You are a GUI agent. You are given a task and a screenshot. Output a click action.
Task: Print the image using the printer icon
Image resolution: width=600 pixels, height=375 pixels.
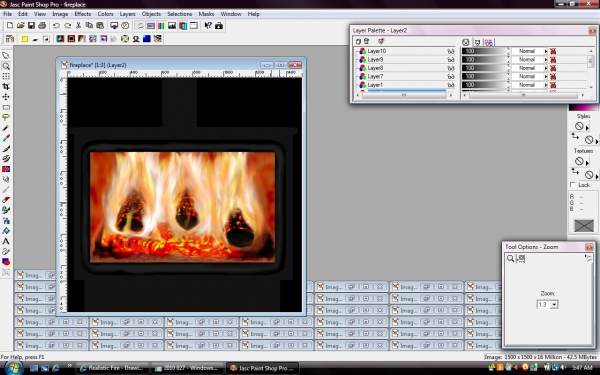pos(42,26)
